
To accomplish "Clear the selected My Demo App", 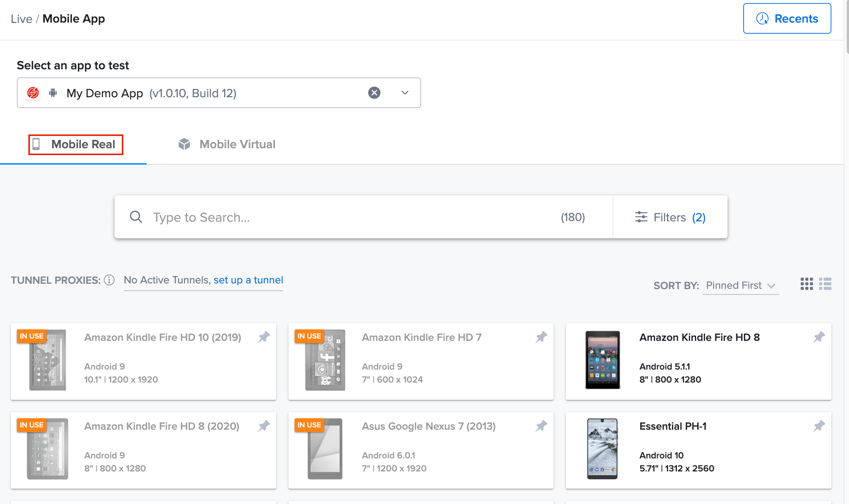I will click(x=374, y=93).
